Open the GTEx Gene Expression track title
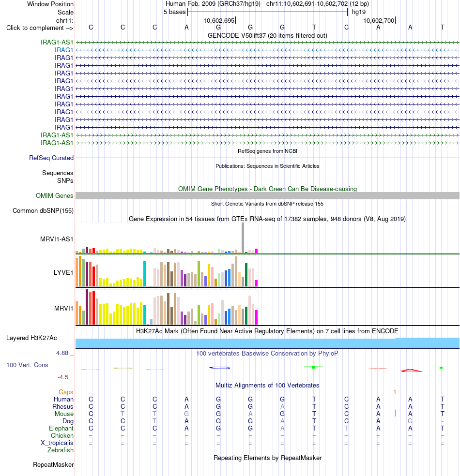Image resolution: width=460 pixels, height=476 pixels. (x=267, y=219)
